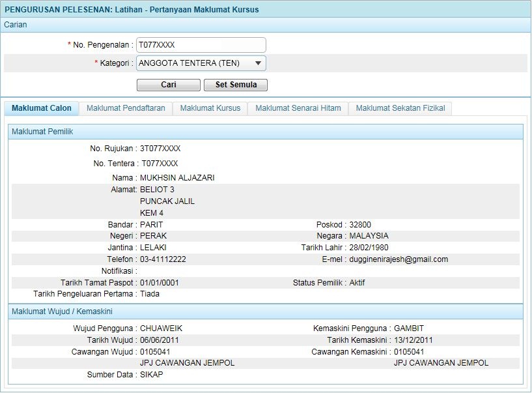Viewport: 532px width, 393px height.
Task: Click the Negeri value PERAK
Action: [x=154, y=236]
